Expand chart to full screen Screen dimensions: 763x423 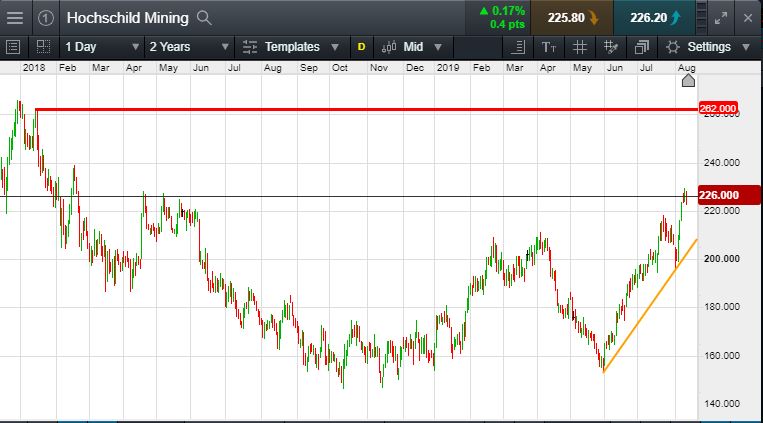[721, 18]
